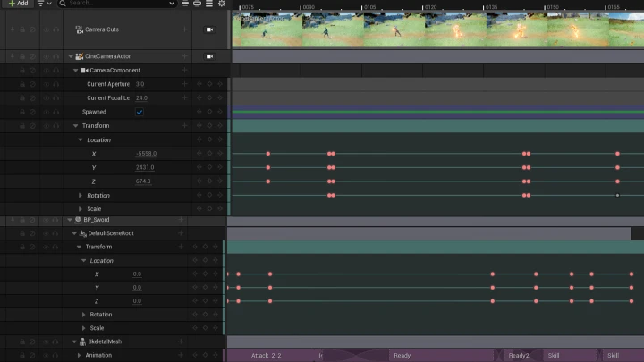Collapse the BP_Sword track
Image resolution: width=644 pixels, height=362 pixels.
click(x=71, y=219)
